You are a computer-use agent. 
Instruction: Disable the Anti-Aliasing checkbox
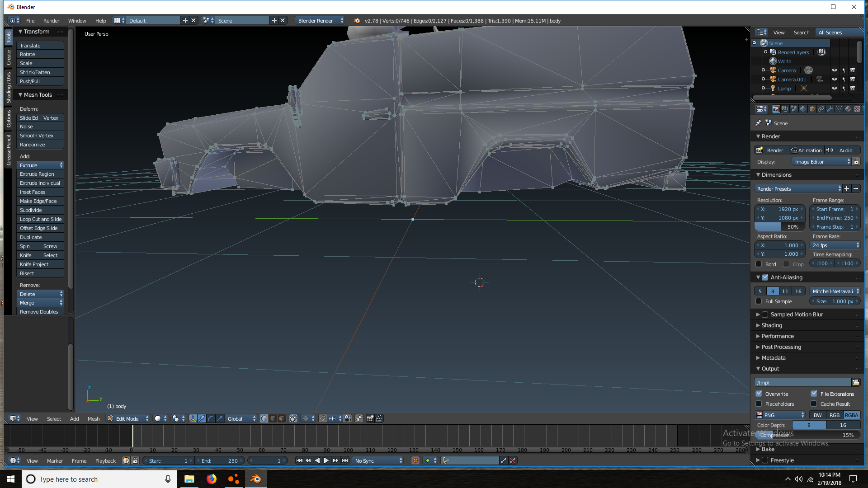(765, 277)
